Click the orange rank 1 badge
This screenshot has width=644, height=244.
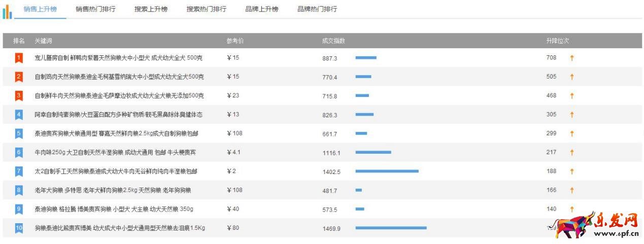tap(19, 58)
